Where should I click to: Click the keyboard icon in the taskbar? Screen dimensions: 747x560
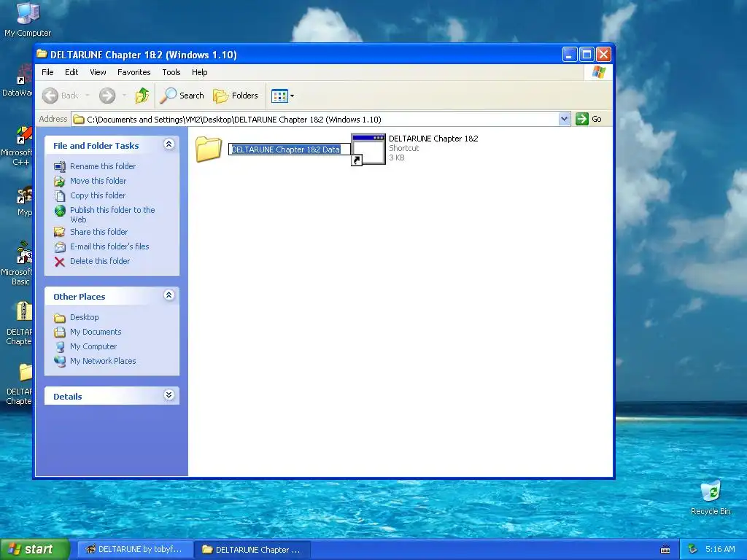(x=665, y=550)
